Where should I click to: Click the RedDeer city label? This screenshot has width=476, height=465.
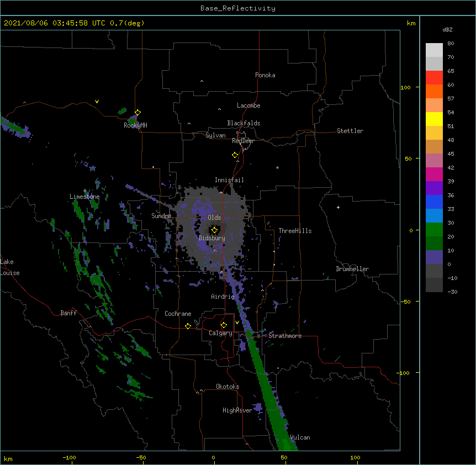243,141
